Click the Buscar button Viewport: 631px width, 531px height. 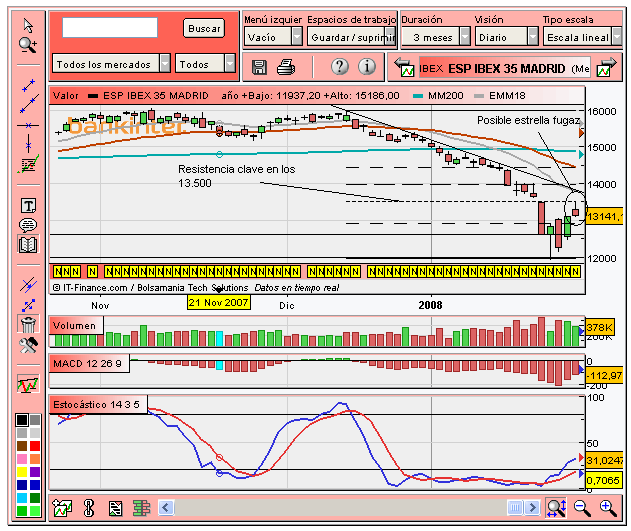(204, 29)
